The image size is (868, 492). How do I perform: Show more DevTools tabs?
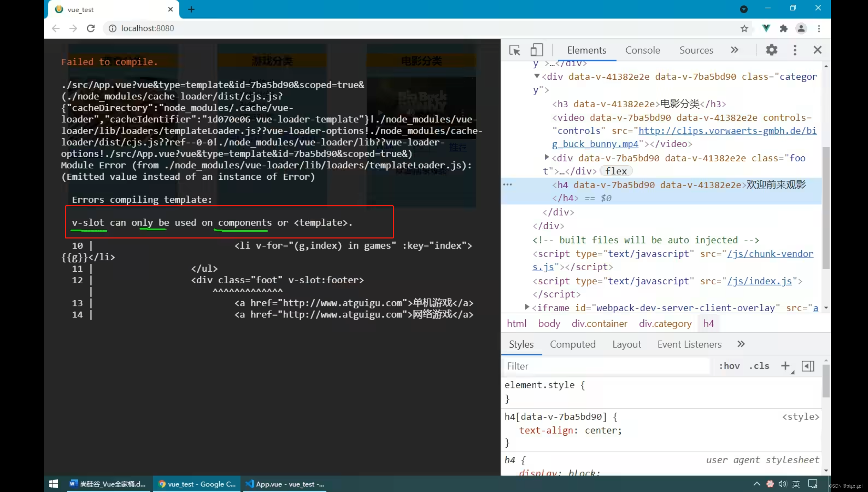734,50
